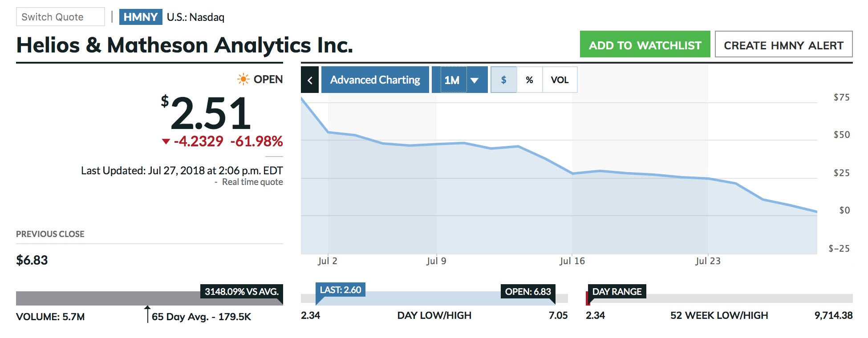Click the Switch Quote field
The height and width of the screenshot is (338, 868).
(x=61, y=17)
